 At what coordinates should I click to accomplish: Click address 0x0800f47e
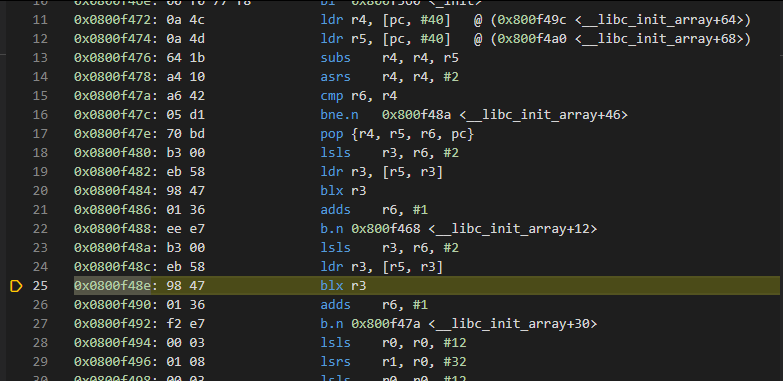tap(112, 134)
